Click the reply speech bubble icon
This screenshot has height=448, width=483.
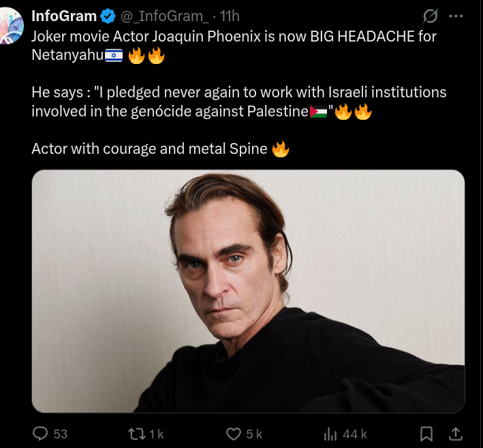click(40, 434)
